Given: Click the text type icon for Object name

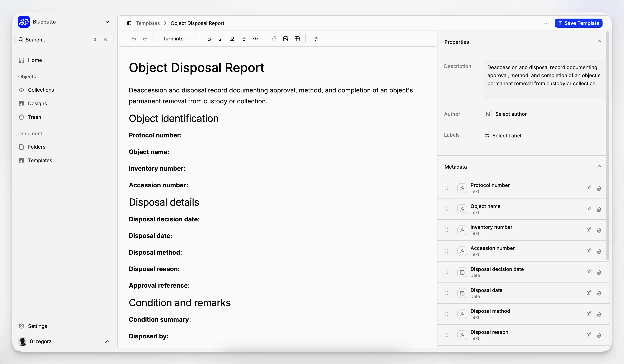Looking at the screenshot, I should coord(462,209).
